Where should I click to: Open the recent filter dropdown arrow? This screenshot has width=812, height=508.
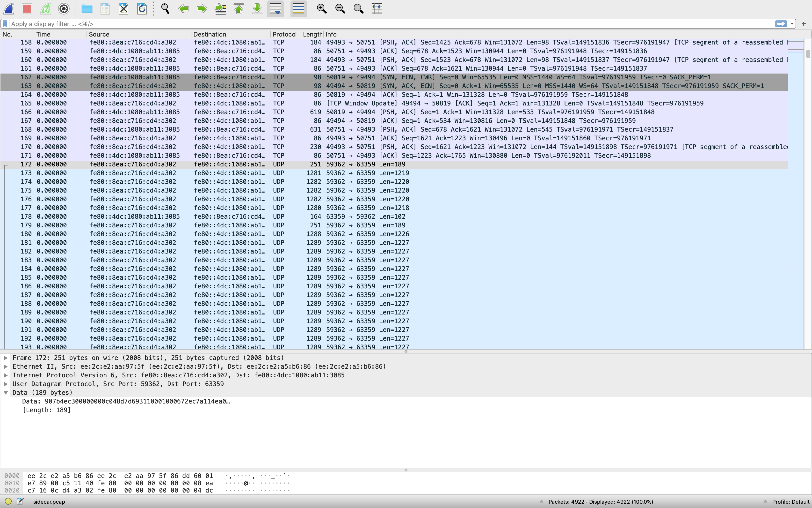pyautogui.click(x=792, y=24)
